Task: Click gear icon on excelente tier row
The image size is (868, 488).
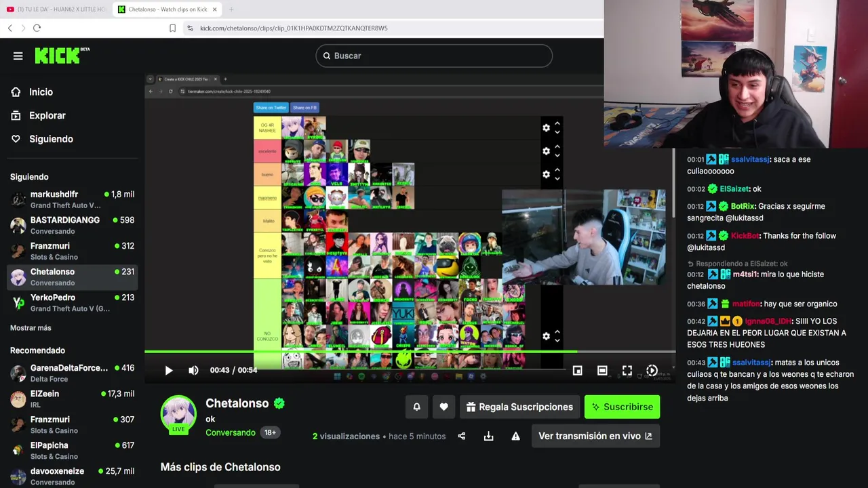Action: (x=546, y=151)
